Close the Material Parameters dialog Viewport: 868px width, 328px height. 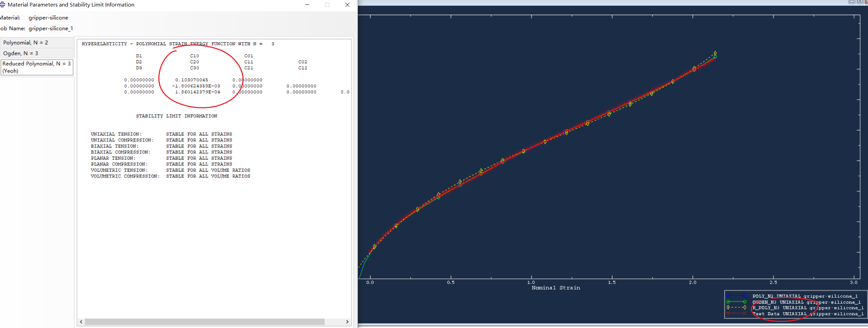[x=347, y=5]
